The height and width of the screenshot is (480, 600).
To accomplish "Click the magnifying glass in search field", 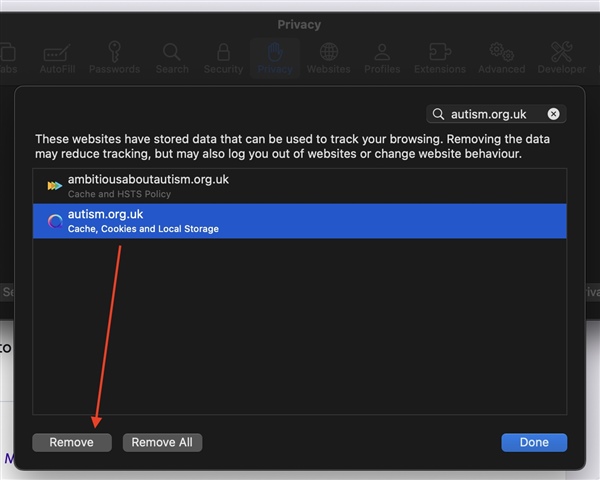I will coord(438,114).
